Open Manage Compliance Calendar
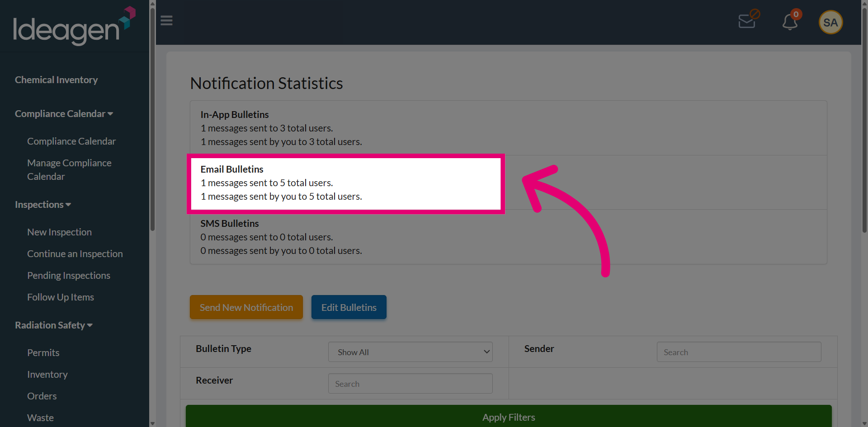 click(69, 169)
